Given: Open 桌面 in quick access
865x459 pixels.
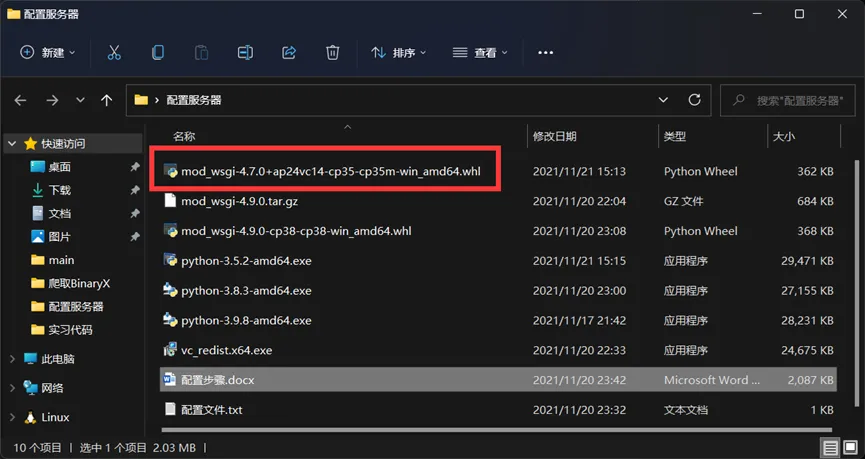Looking at the screenshot, I should pos(60,167).
